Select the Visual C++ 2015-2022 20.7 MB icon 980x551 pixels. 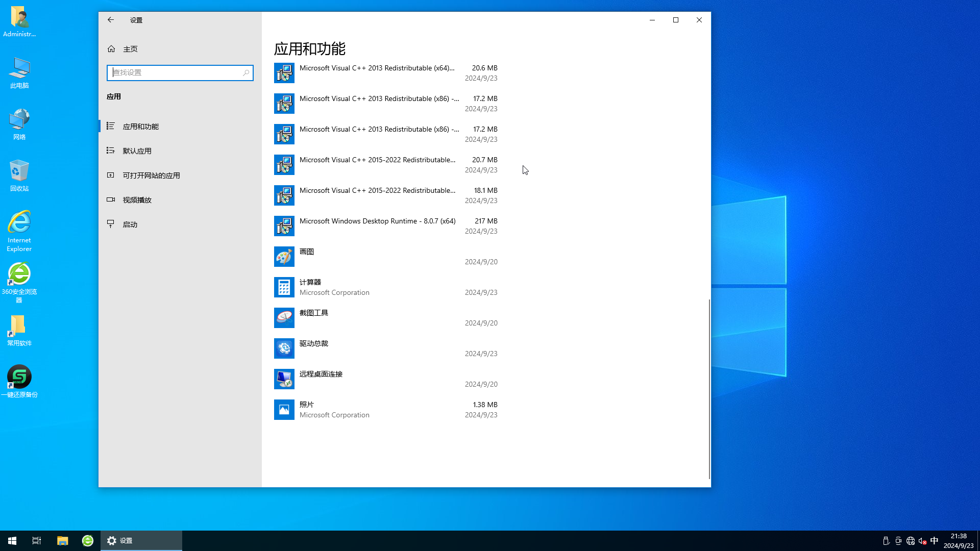coord(284,165)
